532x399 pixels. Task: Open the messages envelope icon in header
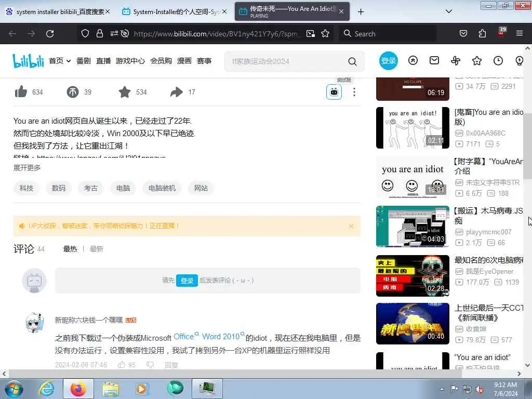[x=434, y=60]
